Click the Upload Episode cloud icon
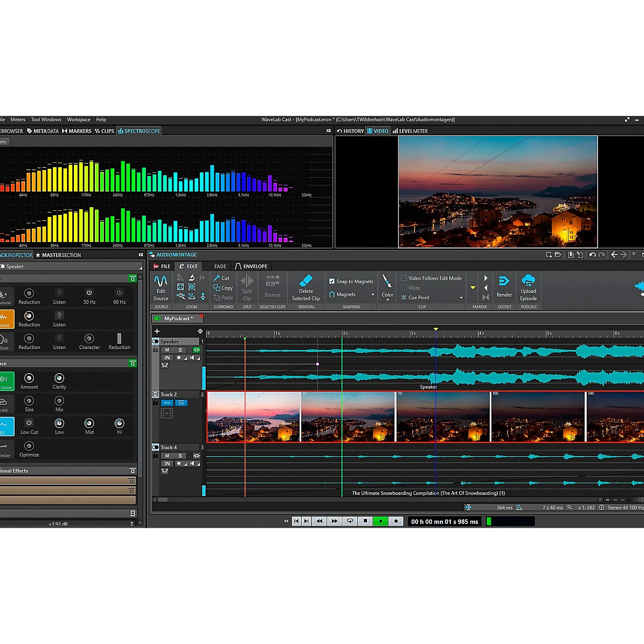The height and width of the screenshot is (644, 644). click(x=528, y=281)
